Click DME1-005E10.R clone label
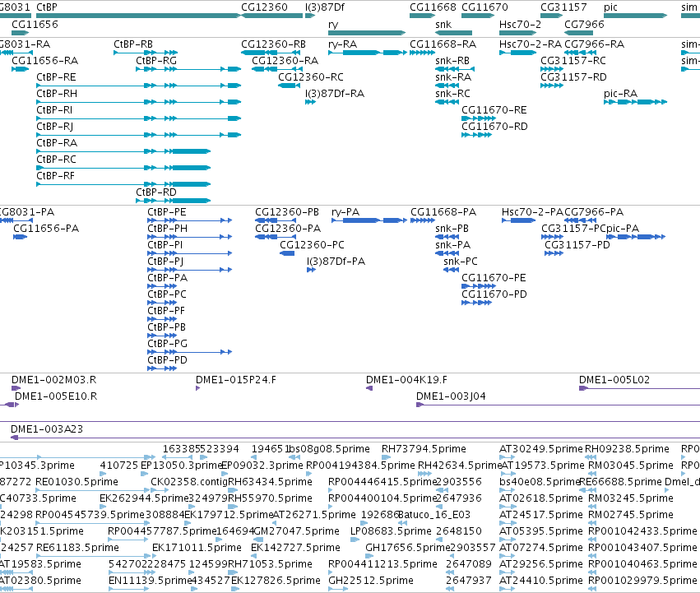Image resolution: width=700 pixels, height=593 pixels. click(x=56, y=396)
